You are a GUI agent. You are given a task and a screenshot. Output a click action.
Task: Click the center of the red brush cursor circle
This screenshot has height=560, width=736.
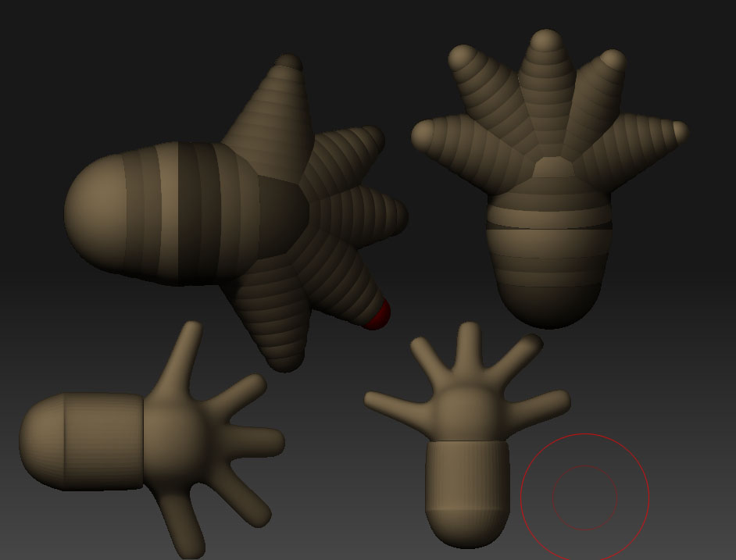[585, 498]
